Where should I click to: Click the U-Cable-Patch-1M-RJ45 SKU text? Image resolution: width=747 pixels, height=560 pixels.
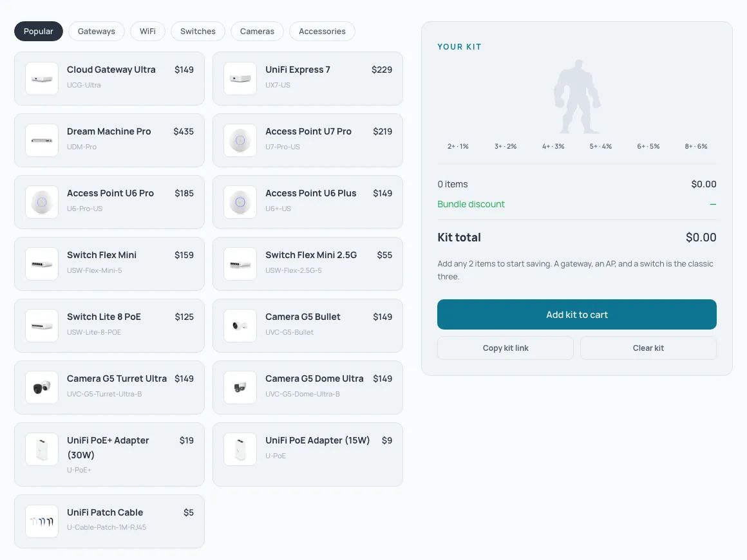(x=106, y=528)
